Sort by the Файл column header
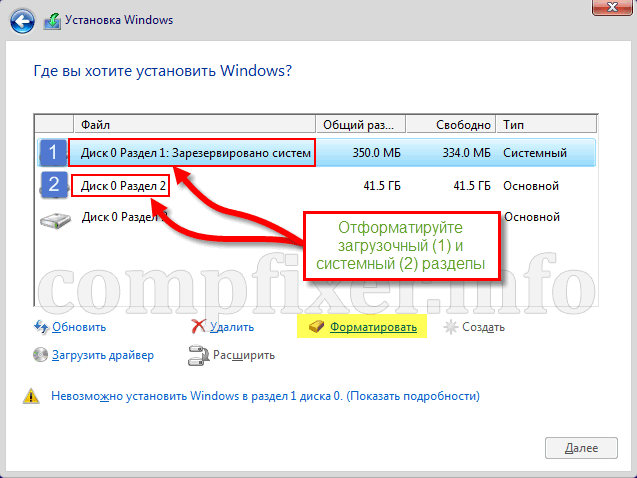 pyautogui.click(x=195, y=124)
